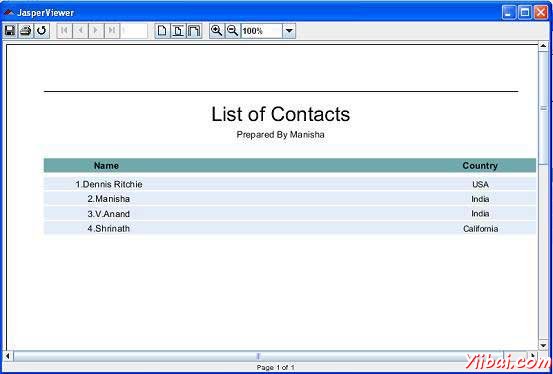Click the next page arrow

point(96,31)
